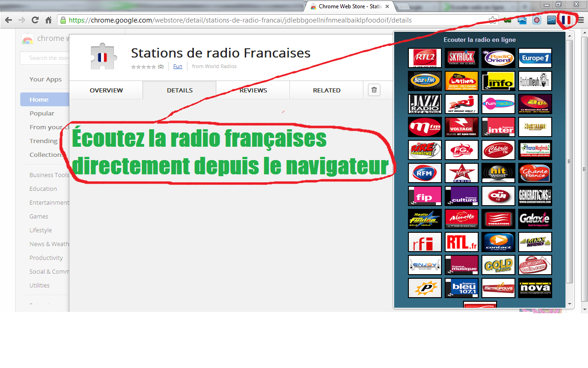Go back to previous page
The image size is (588, 368).
(8, 20)
